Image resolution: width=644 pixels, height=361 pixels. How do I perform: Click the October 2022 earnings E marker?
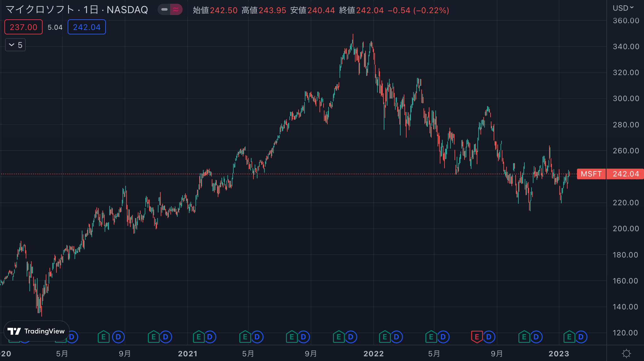524,337
